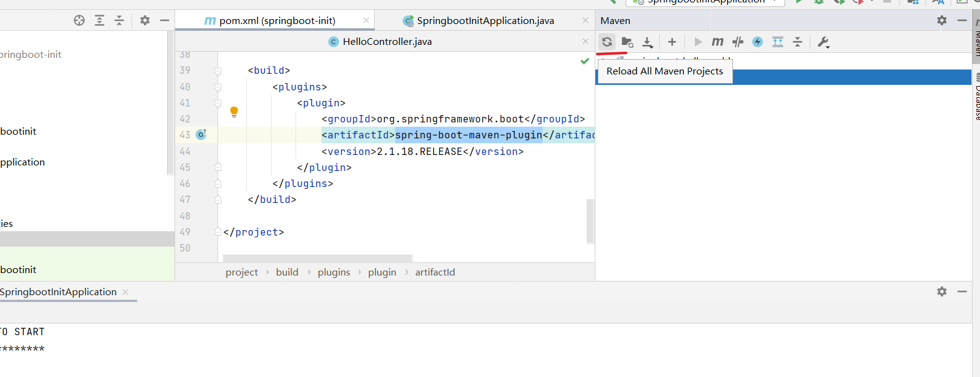Screen dimensions: 980x377
Task: Open Project panel gear options
Action: pyautogui.click(x=145, y=20)
